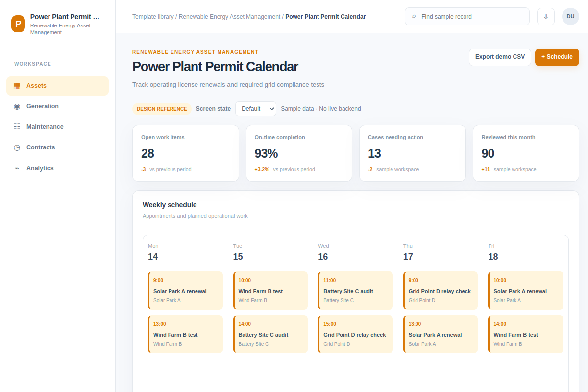Open Friday 14:00 Wind Farm B test
This screenshot has width=588, height=392.
click(x=526, y=334)
